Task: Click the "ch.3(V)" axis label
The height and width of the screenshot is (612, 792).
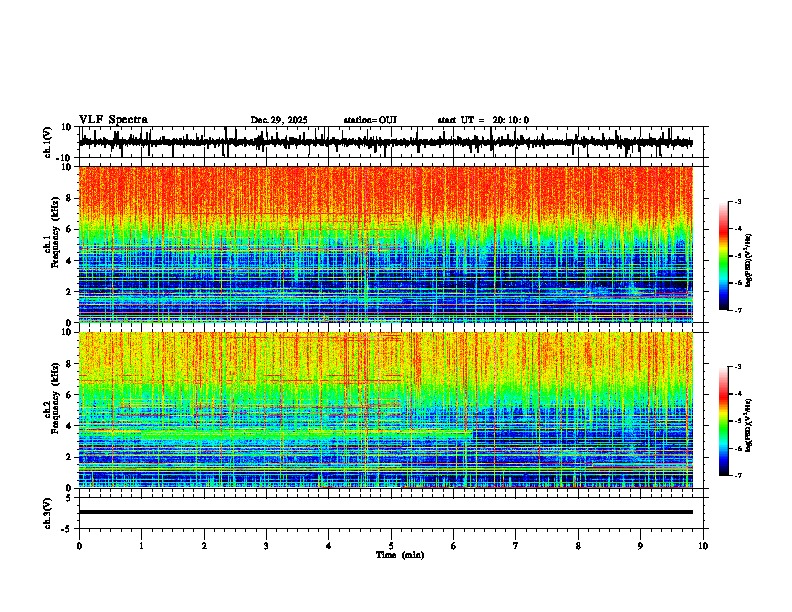Action: click(x=48, y=513)
